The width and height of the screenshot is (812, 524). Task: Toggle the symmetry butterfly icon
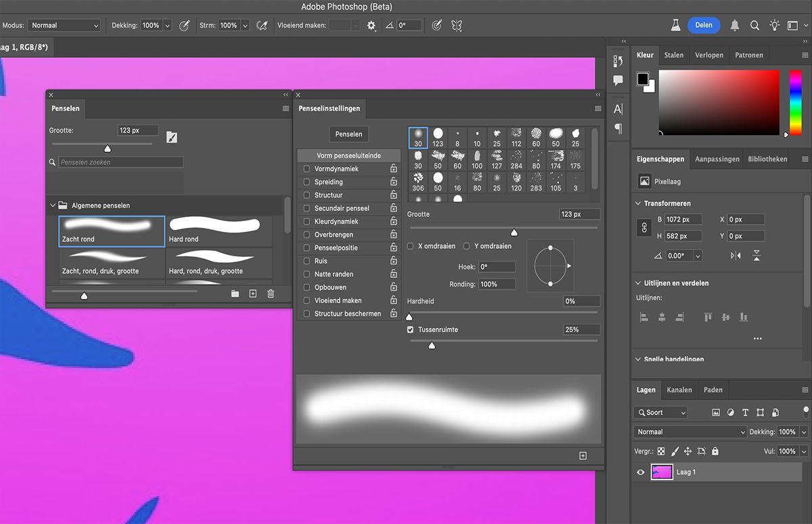457,26
